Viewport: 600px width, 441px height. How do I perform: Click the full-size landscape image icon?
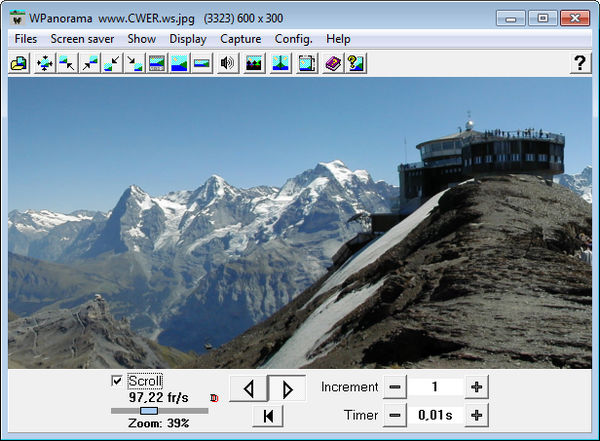tap(179, 63)
